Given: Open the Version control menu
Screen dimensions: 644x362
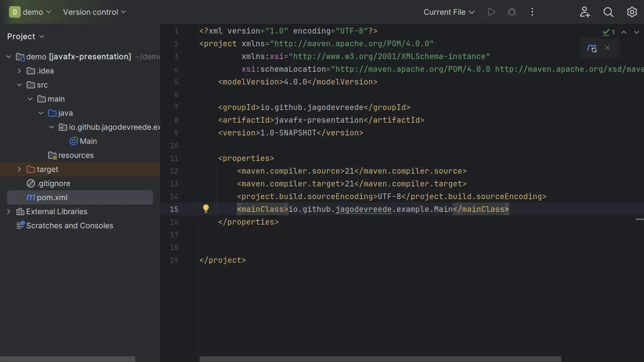Looking at the screenshot, I should (x=94, y=12).
